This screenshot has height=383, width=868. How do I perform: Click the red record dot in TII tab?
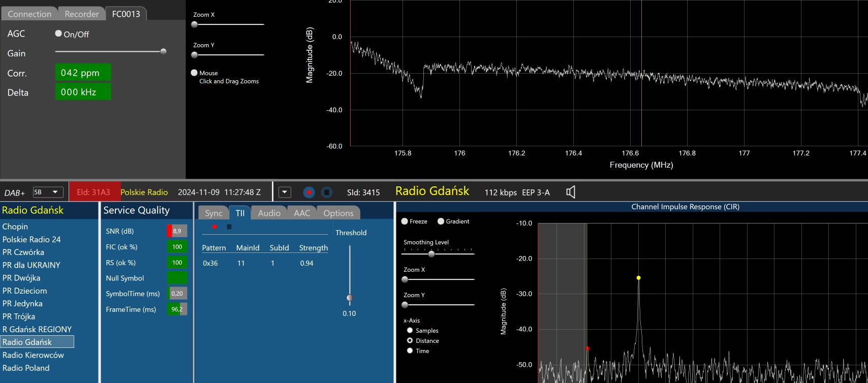214,227
